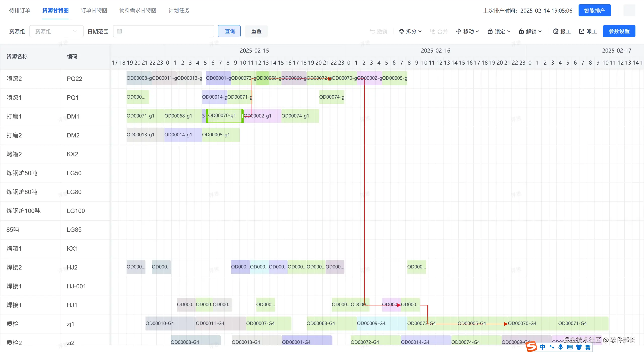The width and height of the screenshot is (644, 352).
Task: Click the calendar icon in date range
Action: [x=120, y=31]
